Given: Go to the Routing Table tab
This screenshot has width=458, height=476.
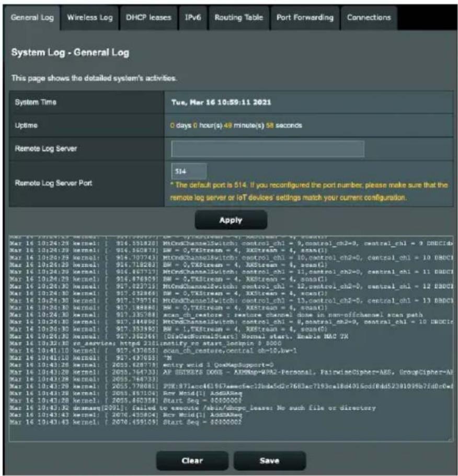Looking at the screenshot, I should point(239,18).
